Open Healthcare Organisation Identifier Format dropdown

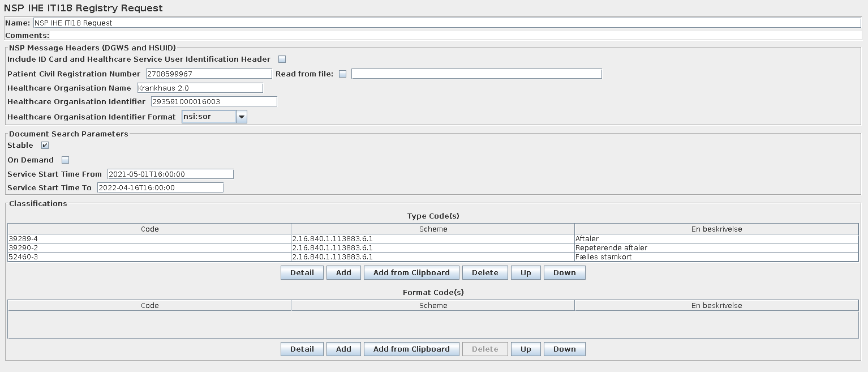(x=241, y=117)
